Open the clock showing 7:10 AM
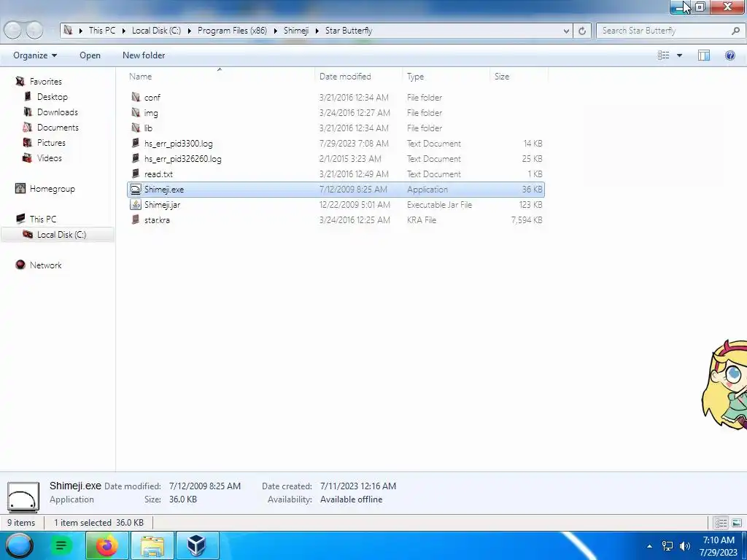This screenshot has width=747, height=560. [x=719, y=545]
